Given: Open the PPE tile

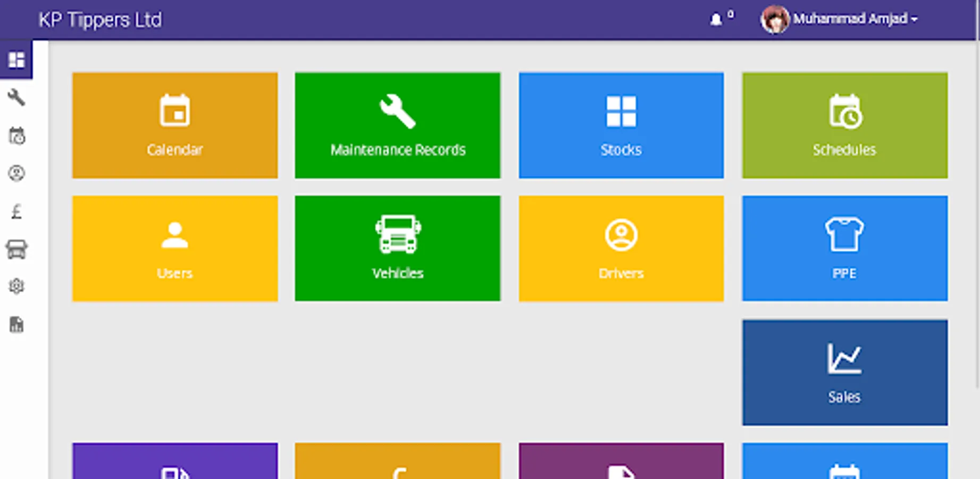Looking at the screenshot, I should 845,249.
